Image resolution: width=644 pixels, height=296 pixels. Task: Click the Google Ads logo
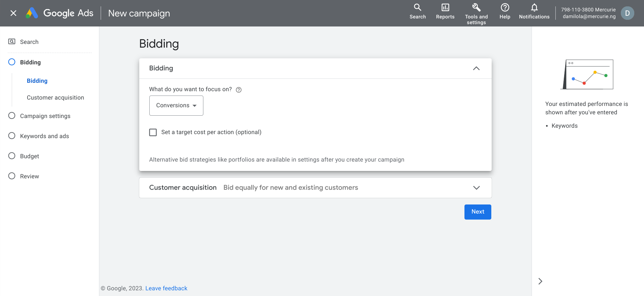coord(32,13)
